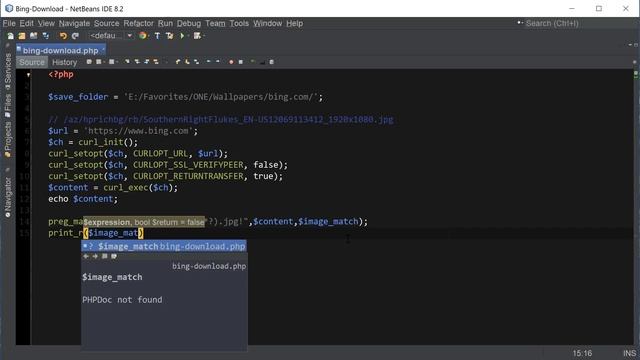This screenshot has height=360, width=640.
Task: Open the Navigator side panel
Action: 8,197
